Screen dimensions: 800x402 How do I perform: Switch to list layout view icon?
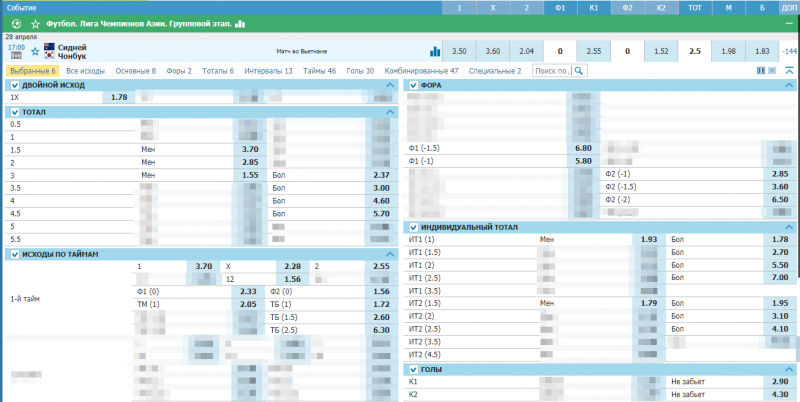pyautogui.click(x=773, y=70)
